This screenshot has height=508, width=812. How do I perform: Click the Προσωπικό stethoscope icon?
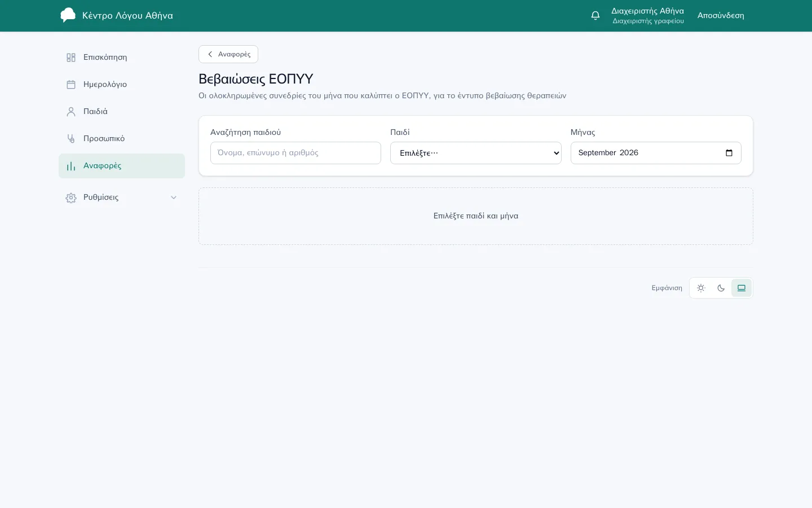71,139
